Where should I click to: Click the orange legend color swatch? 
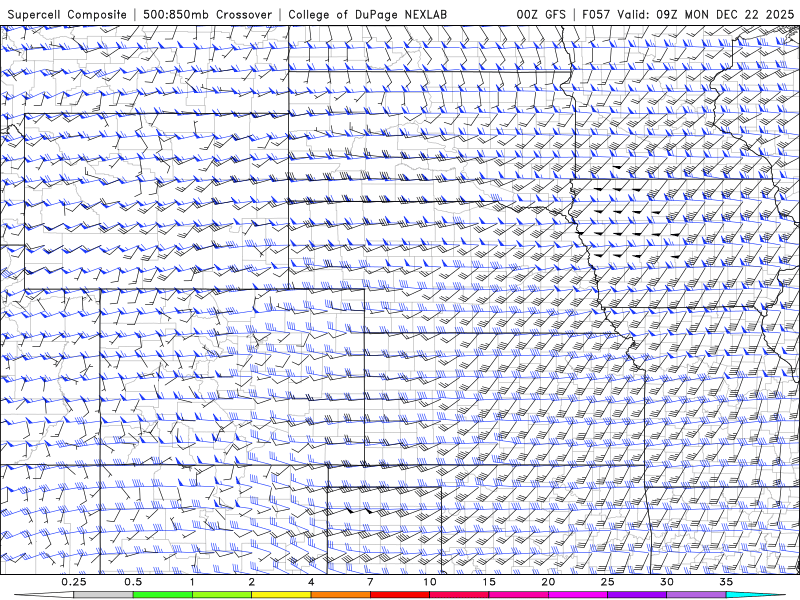[340, 595]
